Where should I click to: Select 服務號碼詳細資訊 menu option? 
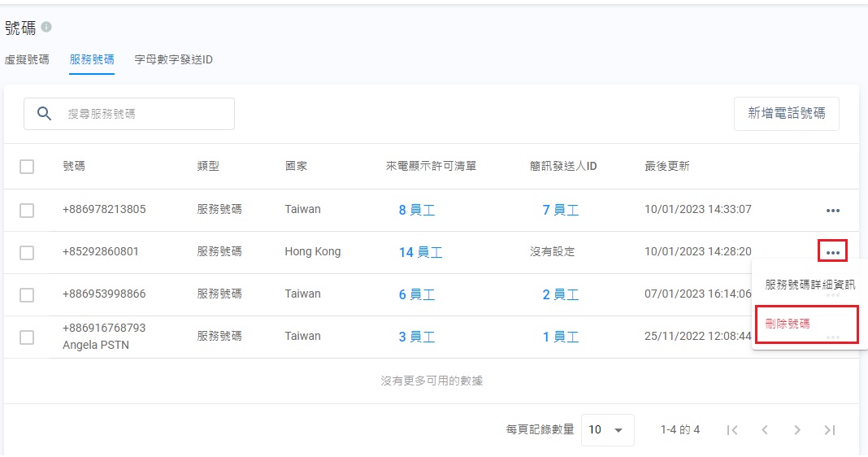click(x=809, y=285)
